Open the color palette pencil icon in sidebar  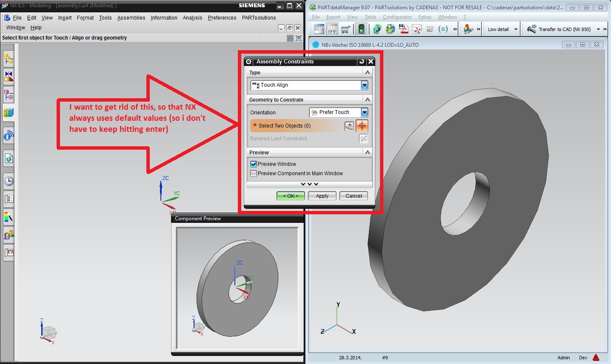(9, 217)
